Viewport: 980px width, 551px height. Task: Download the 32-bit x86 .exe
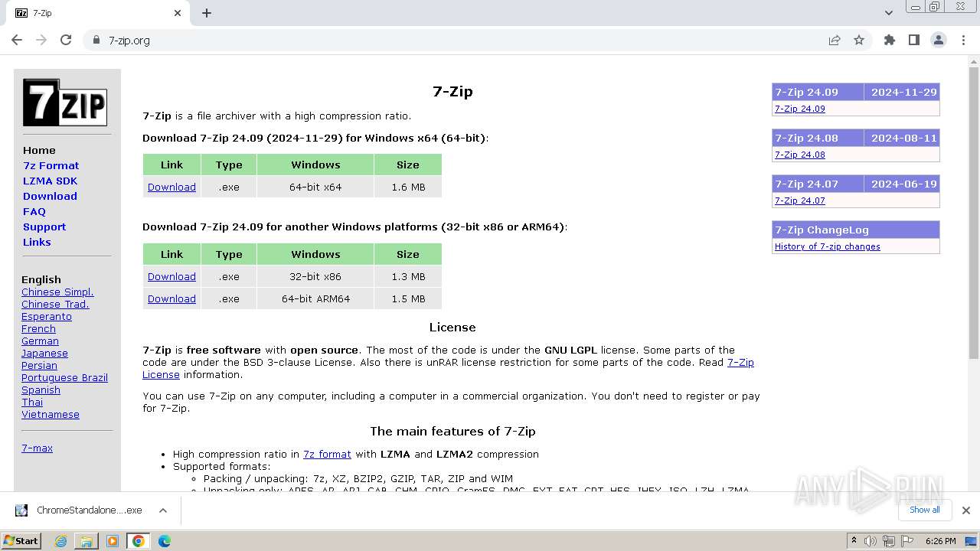pos(171,276)
